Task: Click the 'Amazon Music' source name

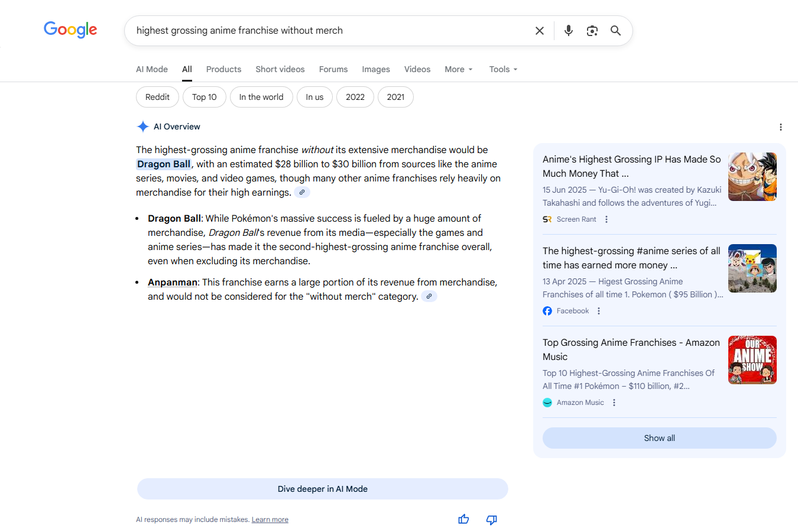Action: (x=580, y=403)
